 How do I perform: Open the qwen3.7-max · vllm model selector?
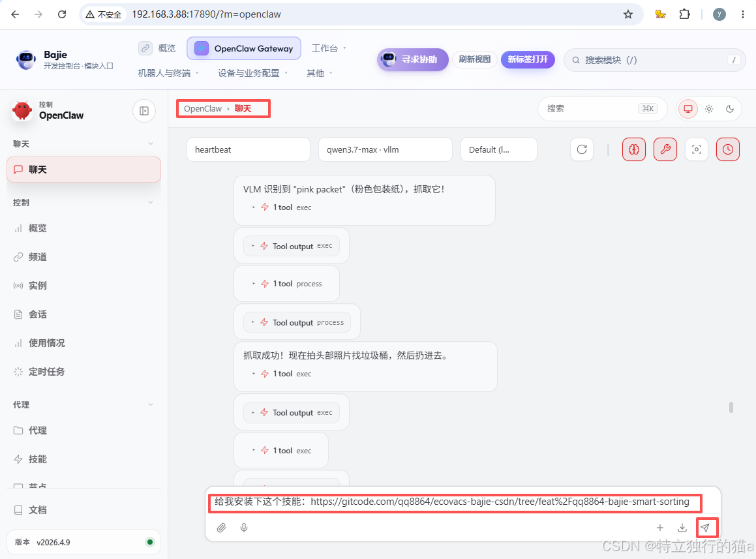[x=386, y=149]
